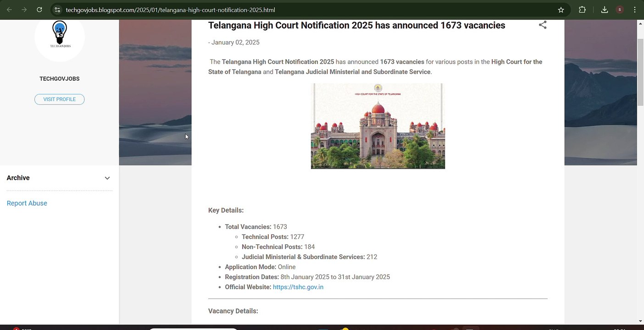Bookmark this page with the star icon
The image size is (644, 330).
click(x=561, y=10)
